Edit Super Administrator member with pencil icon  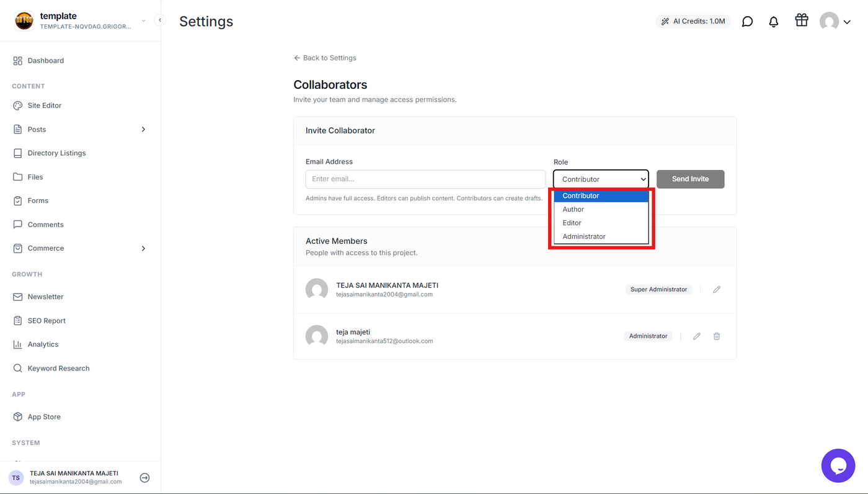717,290
